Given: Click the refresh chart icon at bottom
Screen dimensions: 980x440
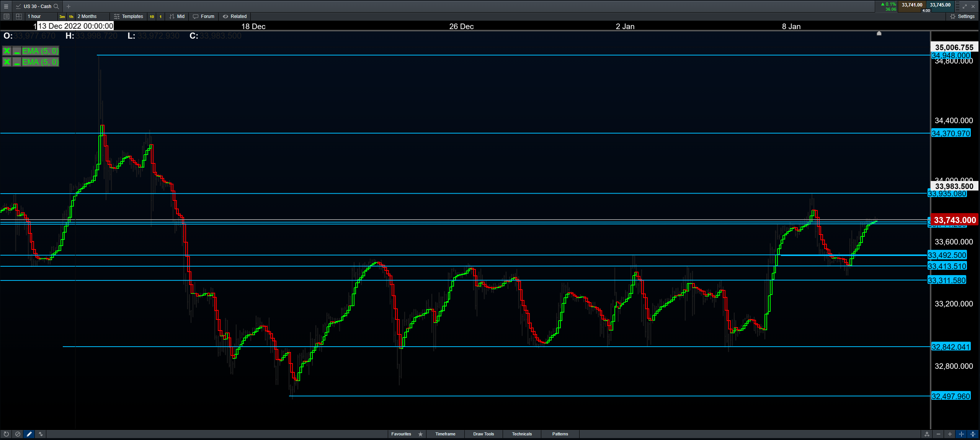Looking at the screenshot, I should (x=6, y=434).
